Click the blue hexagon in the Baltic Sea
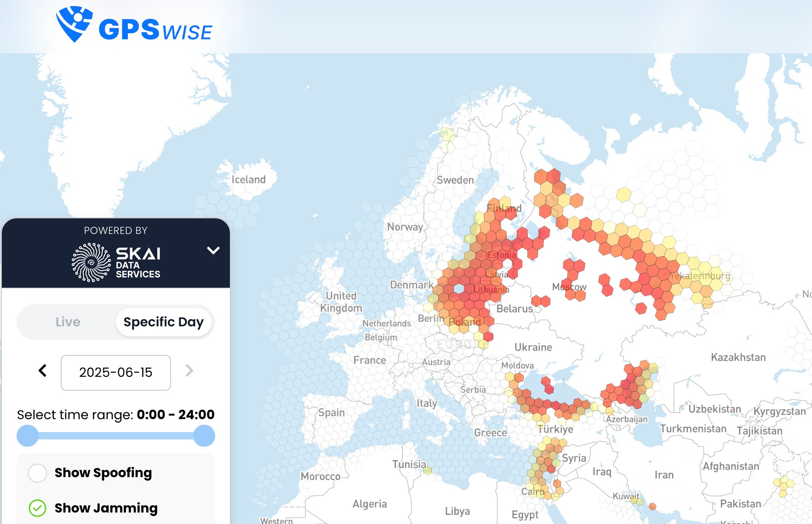Image resolution: width=812 pixels, height=524 pixels. point(459,289)
